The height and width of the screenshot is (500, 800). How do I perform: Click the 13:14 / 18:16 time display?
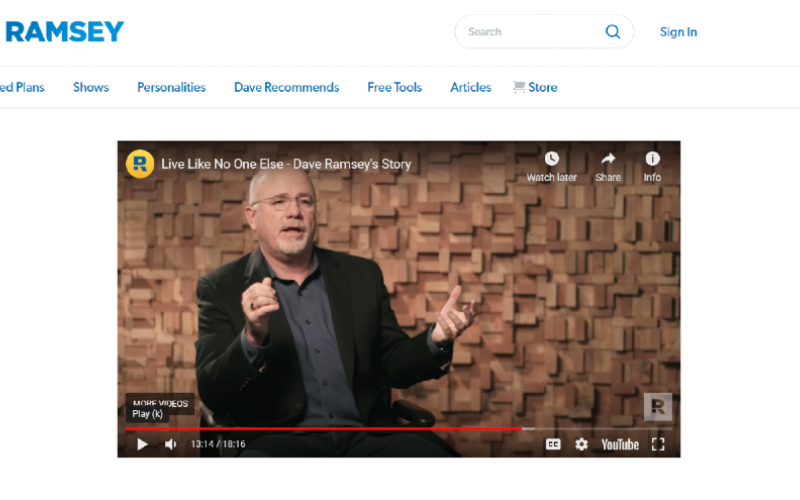(218, 444)
